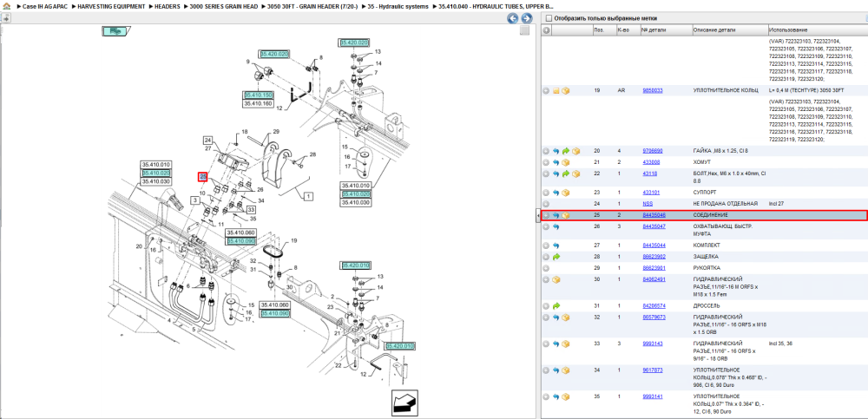
Task: Click 'ХОМУТ' description text
Action: click(x=701, y=162)
